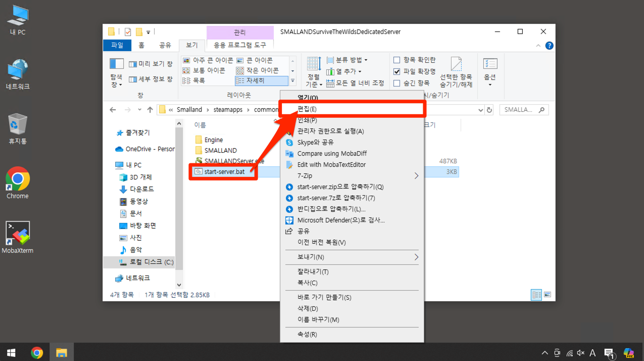The image size is (644, 361).
Task: Open Chrome from the taskbar
Action: 37,352
